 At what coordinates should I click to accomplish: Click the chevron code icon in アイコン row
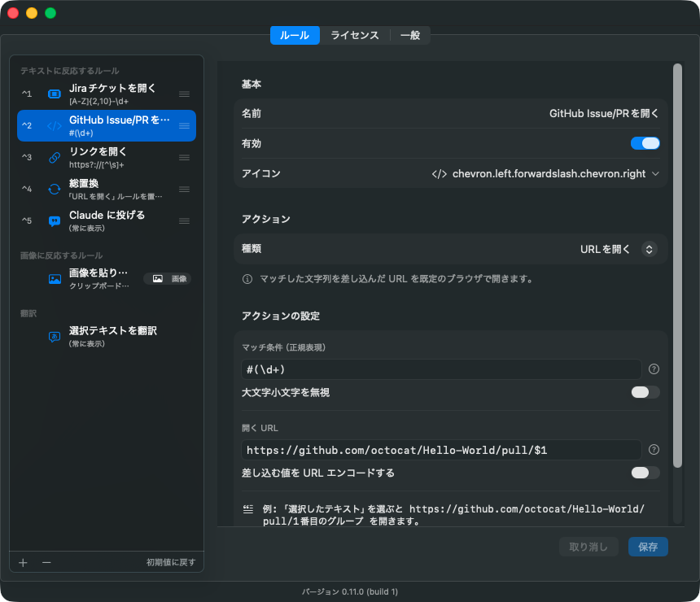tap(439, 174)
